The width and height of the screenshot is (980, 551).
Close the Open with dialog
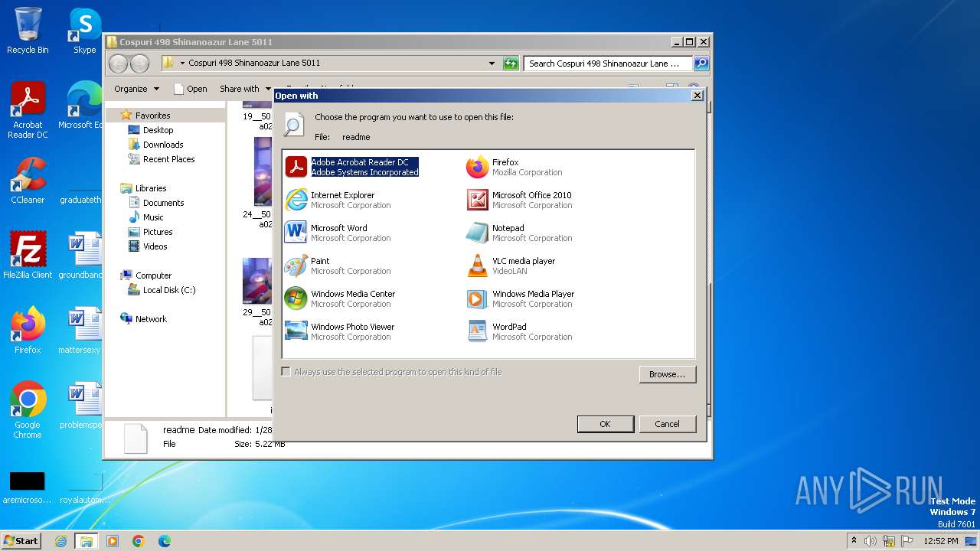pyautogui.click(x=697, y=96)
